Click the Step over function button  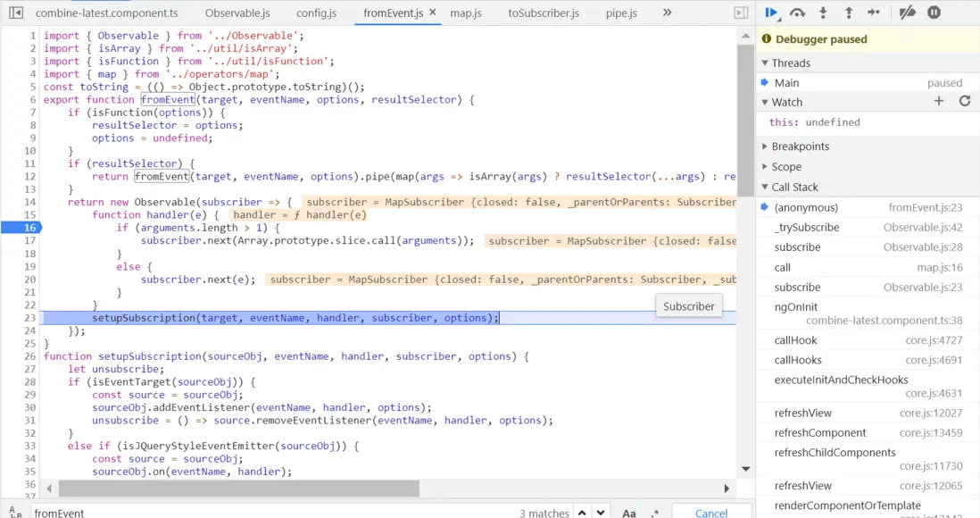pos(797,13)
